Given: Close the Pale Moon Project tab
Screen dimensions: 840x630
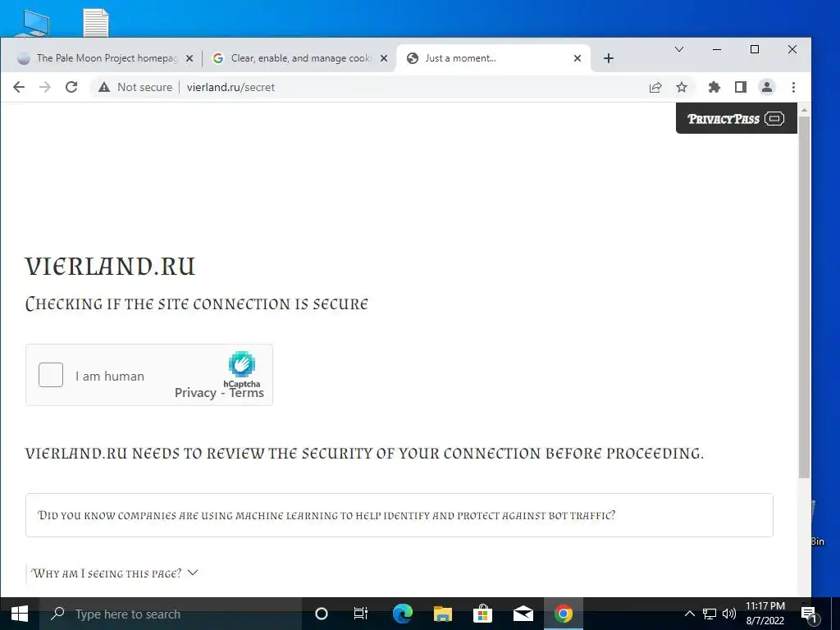Looking at the screenshot, I should [x=189, y=58].
